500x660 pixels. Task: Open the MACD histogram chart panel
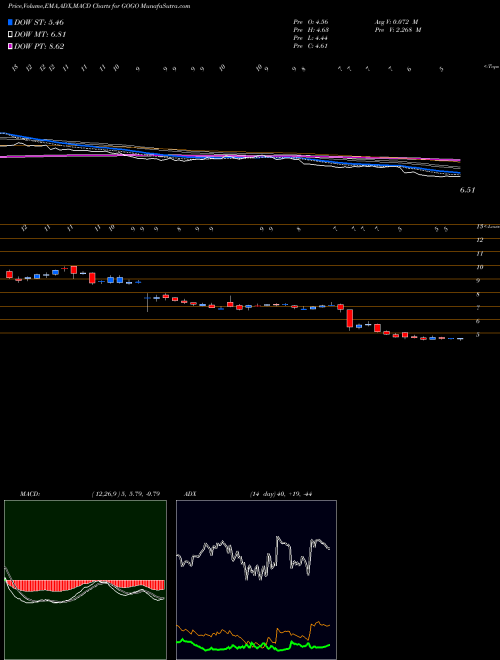tap(85, 580)
